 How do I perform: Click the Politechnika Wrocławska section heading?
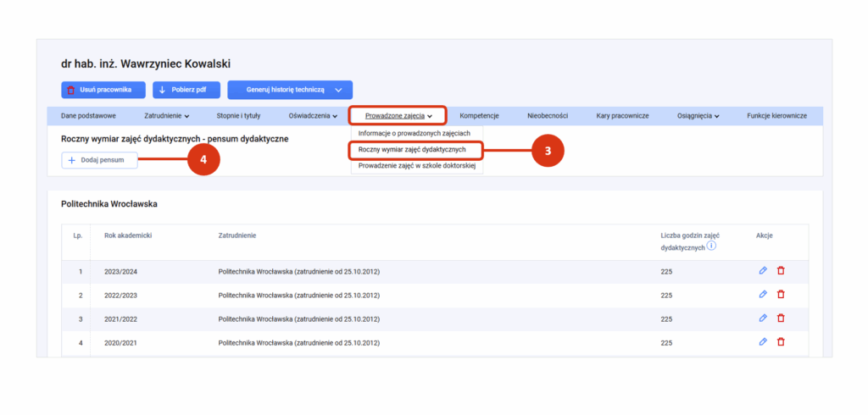[109, 204]
